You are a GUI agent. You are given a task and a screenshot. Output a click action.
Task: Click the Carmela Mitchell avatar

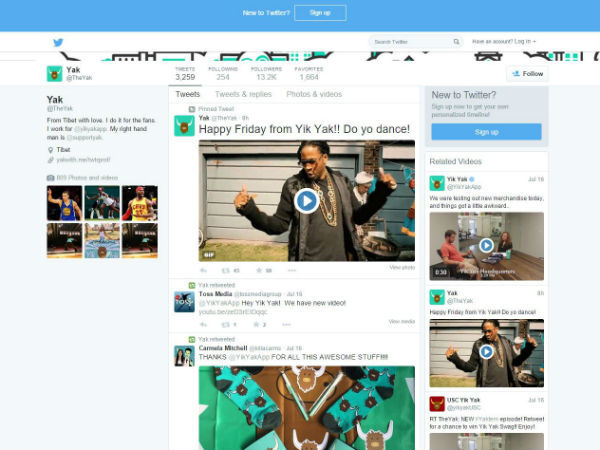coord(184,356)
